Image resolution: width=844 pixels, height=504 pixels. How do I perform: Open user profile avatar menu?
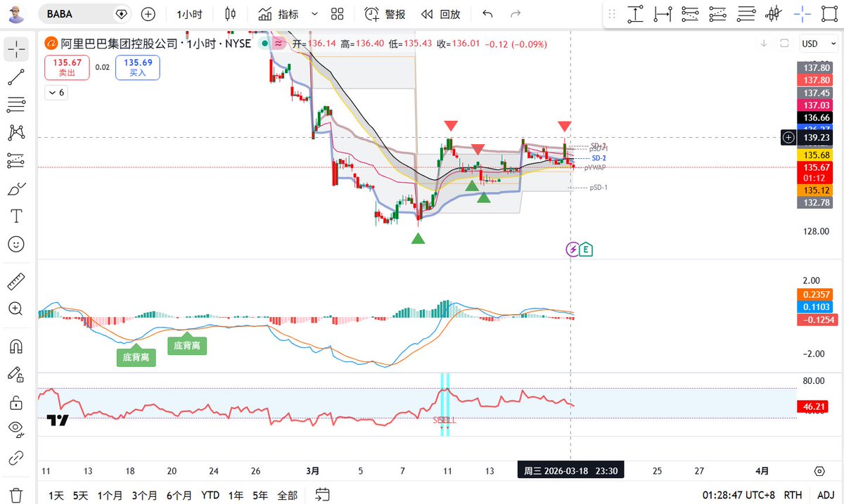click(17, 14)
